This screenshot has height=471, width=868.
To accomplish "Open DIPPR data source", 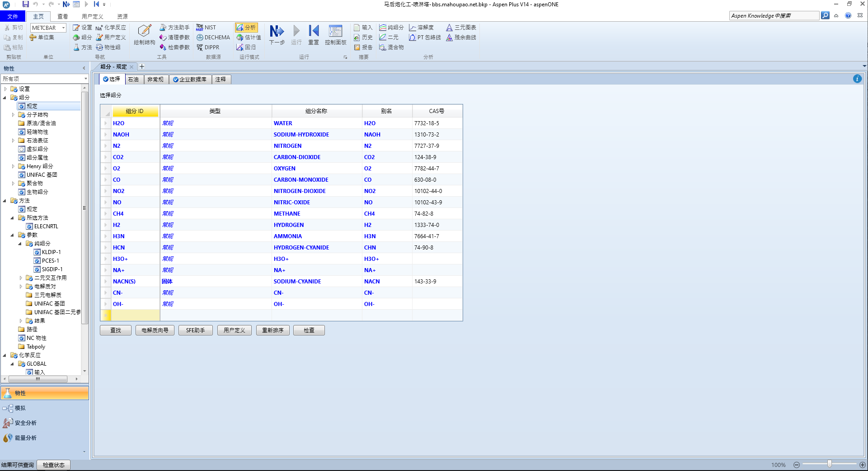I will click(208, 47).
